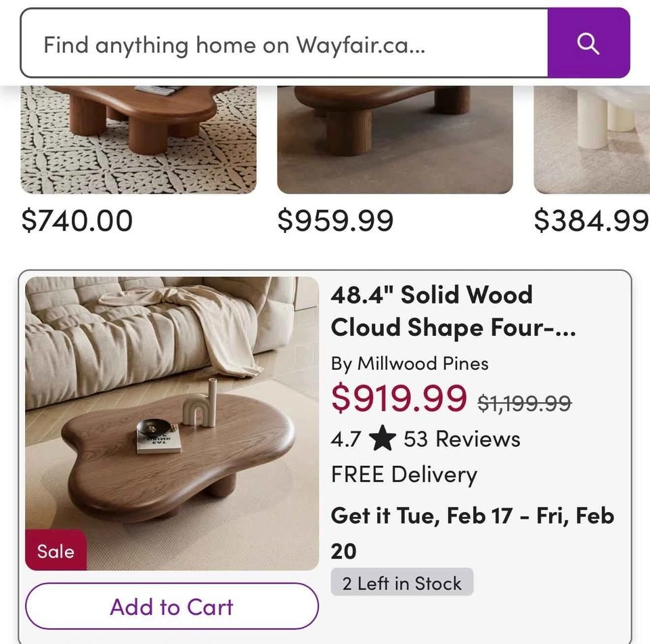The height and width of the screenshot is (644, 650).
Task: Click the $959.99 price label
Action: (x=335, y=221)
